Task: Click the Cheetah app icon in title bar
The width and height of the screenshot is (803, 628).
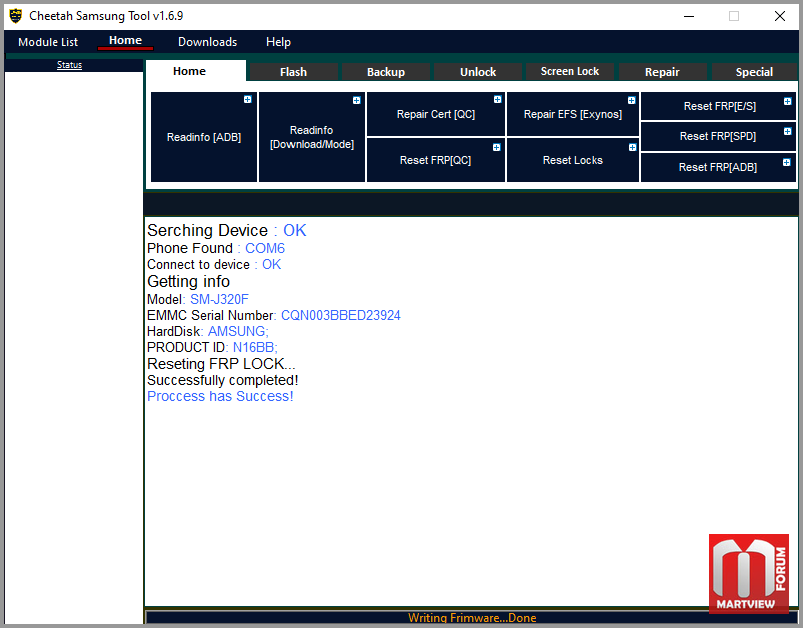Action: (x=15, y=16)
